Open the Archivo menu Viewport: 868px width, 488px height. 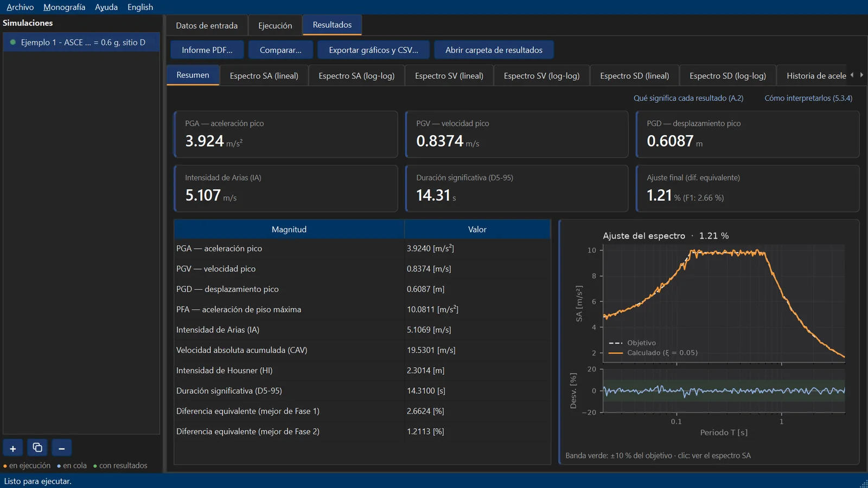20,7
